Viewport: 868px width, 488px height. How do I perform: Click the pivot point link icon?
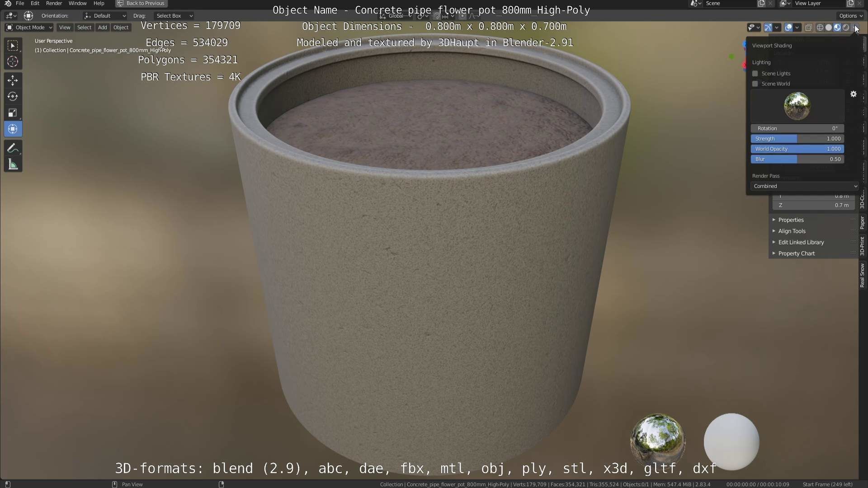[422, 16]
